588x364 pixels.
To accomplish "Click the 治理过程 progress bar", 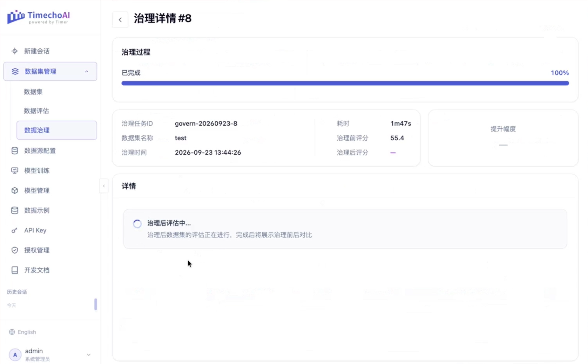I will [345, 83].
